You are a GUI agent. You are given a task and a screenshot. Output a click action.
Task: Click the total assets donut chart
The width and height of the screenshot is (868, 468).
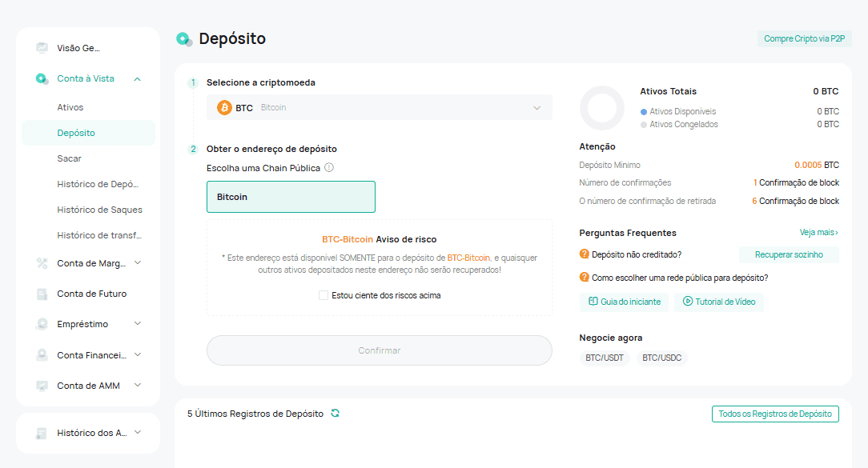click(x=601, y=108)
